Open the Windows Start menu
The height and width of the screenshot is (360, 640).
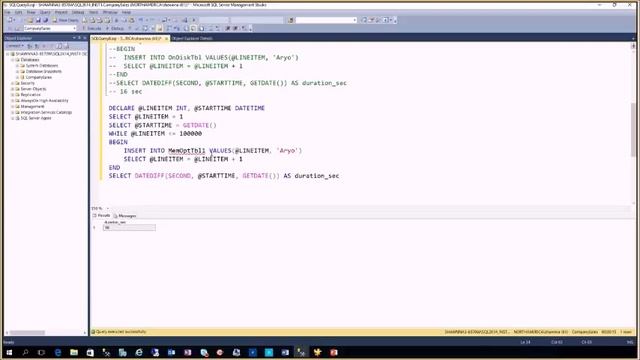pyautogui.click(x=9, y=352)
